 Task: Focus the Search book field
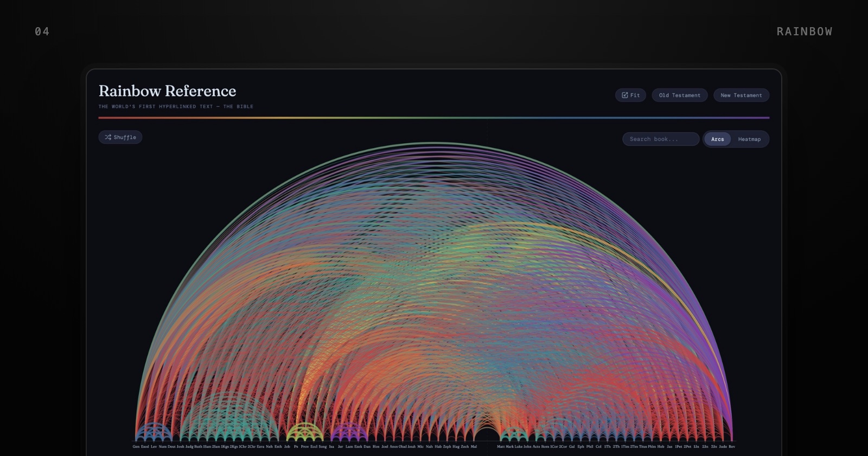[661, 139]
